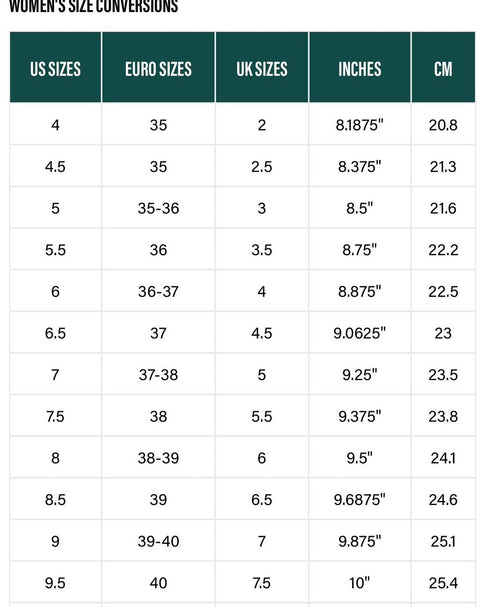Screen dimensions: 490x607
Task: Select the 36-37 Euro size cell
Action: pos(158,291)
